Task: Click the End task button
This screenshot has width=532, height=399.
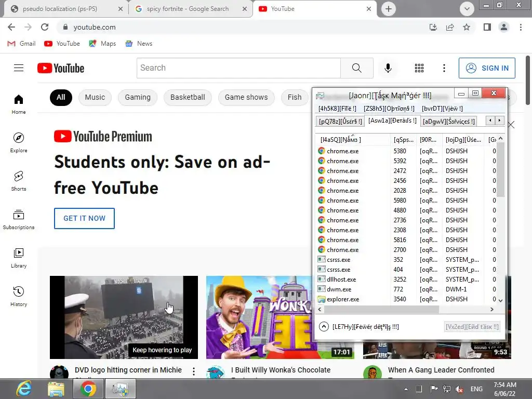Action: click(x=472, y=327)
